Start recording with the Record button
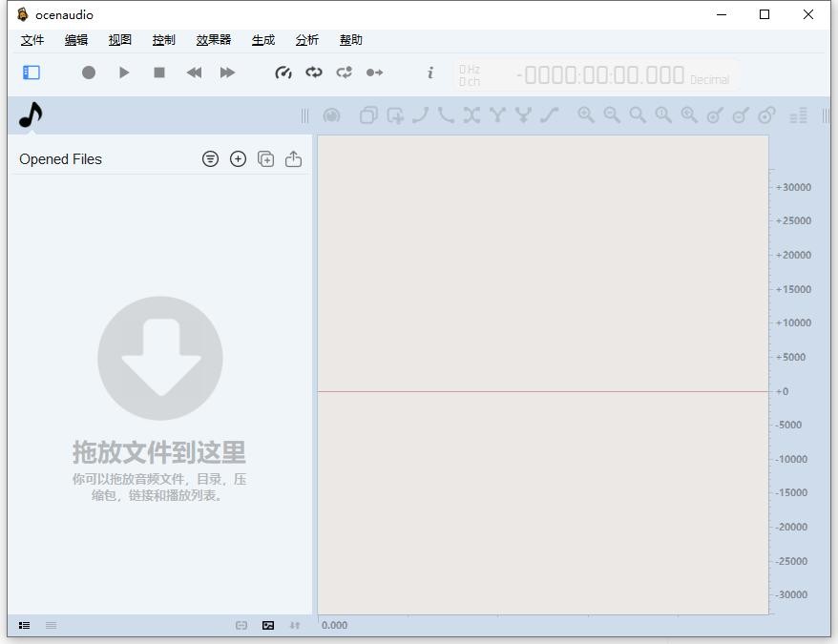Screen dimensions: 838x644 pos(89,73)
